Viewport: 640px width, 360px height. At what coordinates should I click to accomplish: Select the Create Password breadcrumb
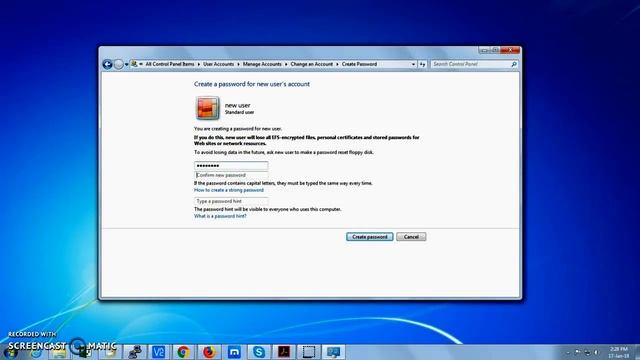point(359,64)
